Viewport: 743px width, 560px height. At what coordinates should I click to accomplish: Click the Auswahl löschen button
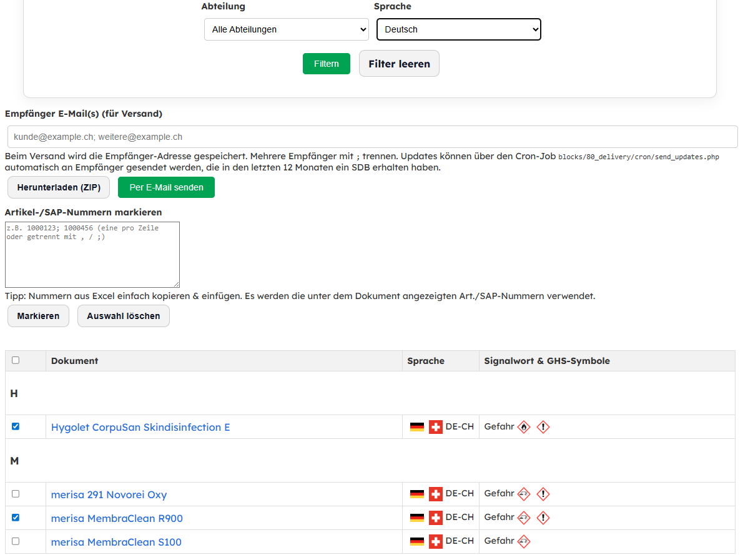(x=124, y=316)
